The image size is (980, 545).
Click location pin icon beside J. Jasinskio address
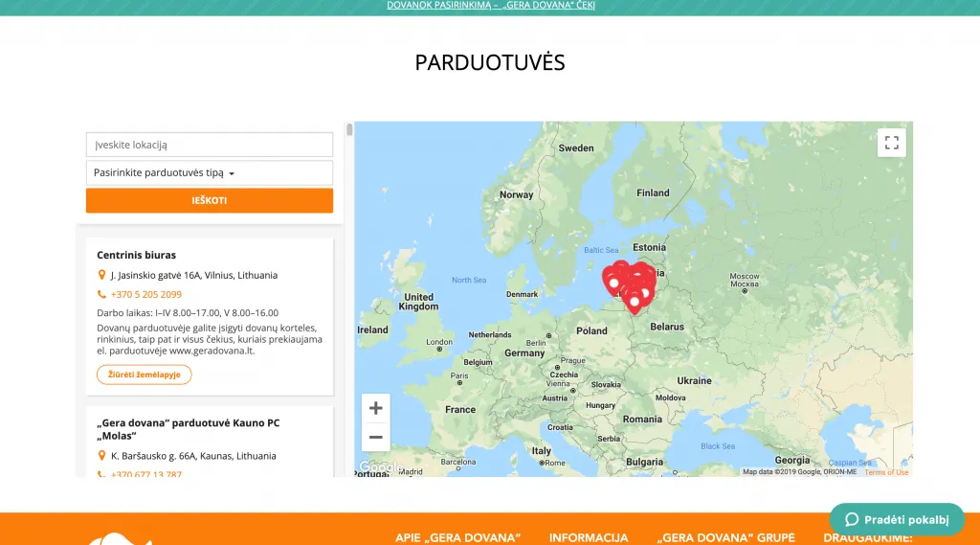[101, 275]
